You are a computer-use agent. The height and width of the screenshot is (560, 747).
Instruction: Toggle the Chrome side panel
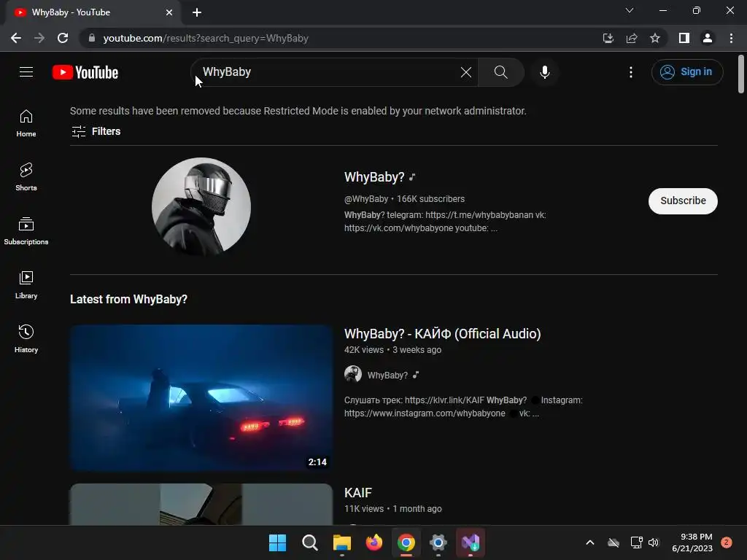(684, 38)
